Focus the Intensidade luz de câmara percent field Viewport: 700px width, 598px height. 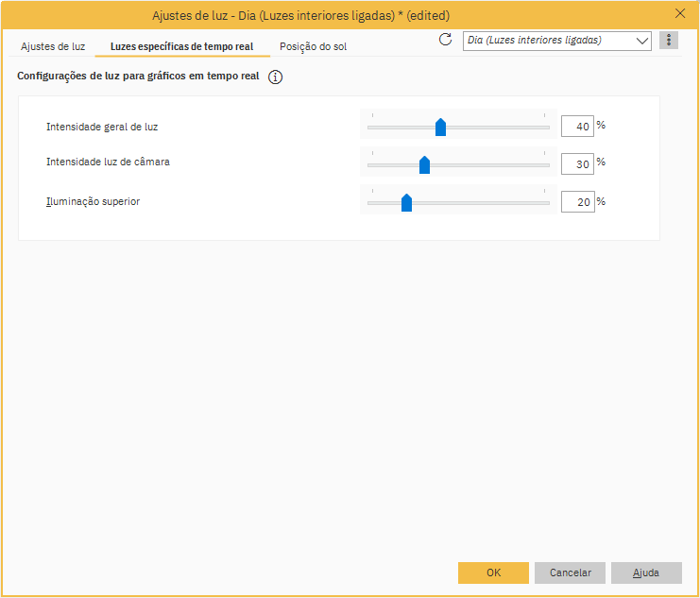577,164
